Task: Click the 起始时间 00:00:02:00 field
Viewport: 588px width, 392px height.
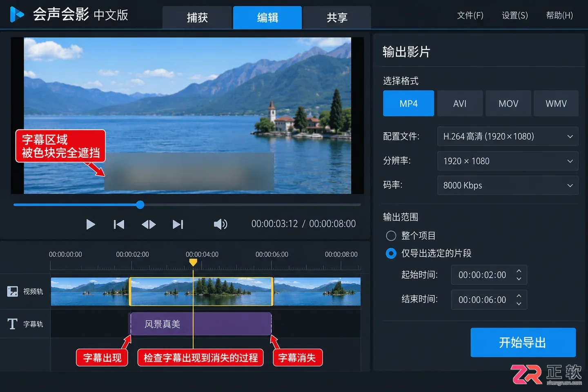Action: (x=489, y=275)
